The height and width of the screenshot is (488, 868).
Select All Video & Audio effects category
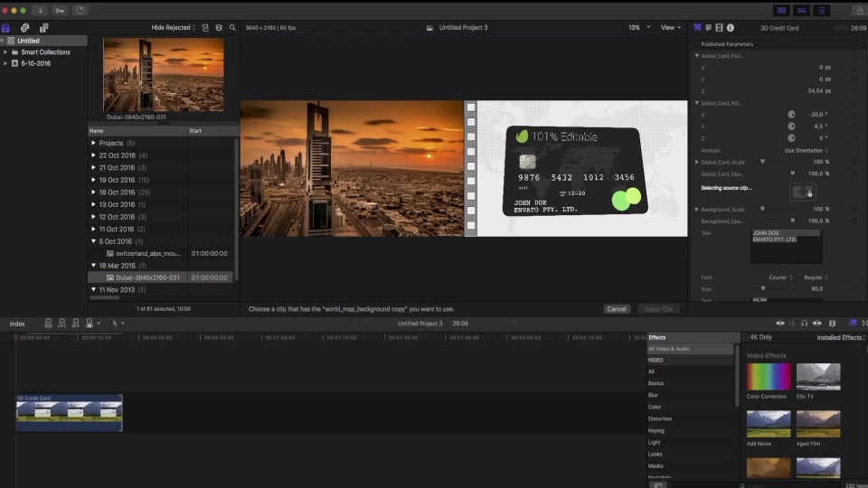(x=690, y=349)
